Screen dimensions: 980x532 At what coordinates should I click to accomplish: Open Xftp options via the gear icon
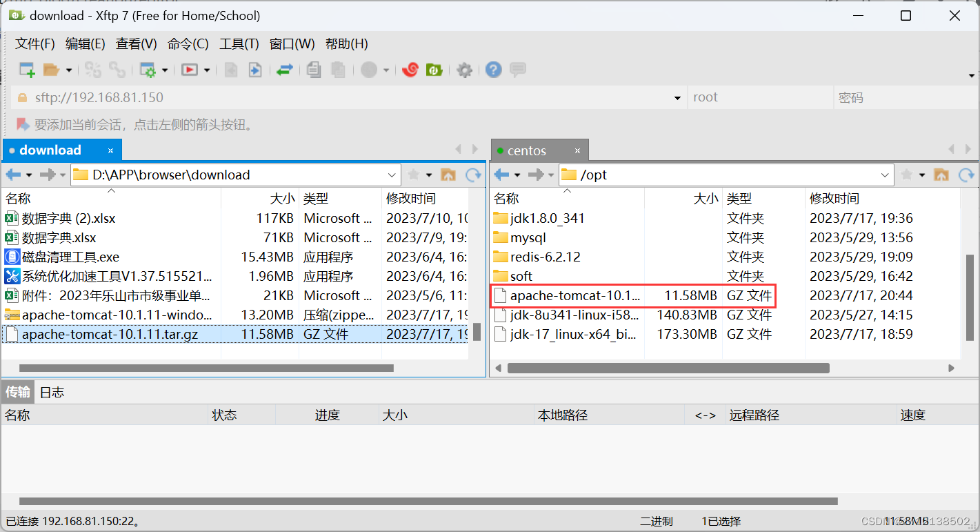pos(464,69)
